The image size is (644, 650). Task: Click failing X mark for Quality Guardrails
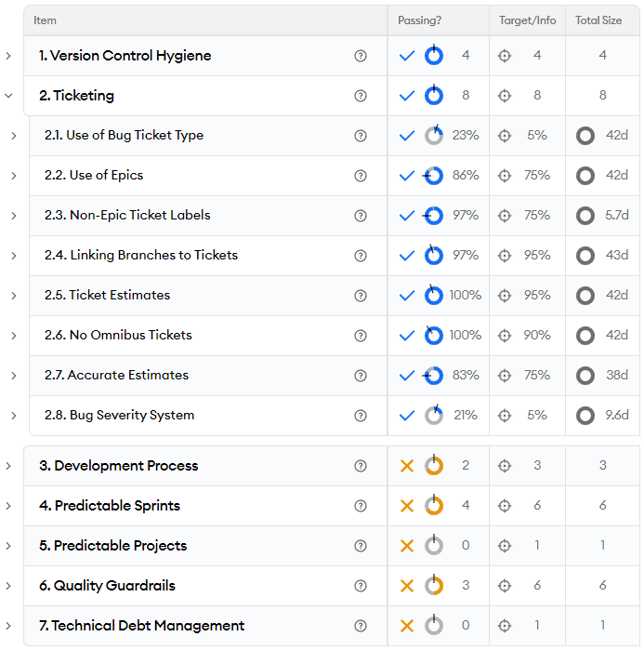click(407, 586)
